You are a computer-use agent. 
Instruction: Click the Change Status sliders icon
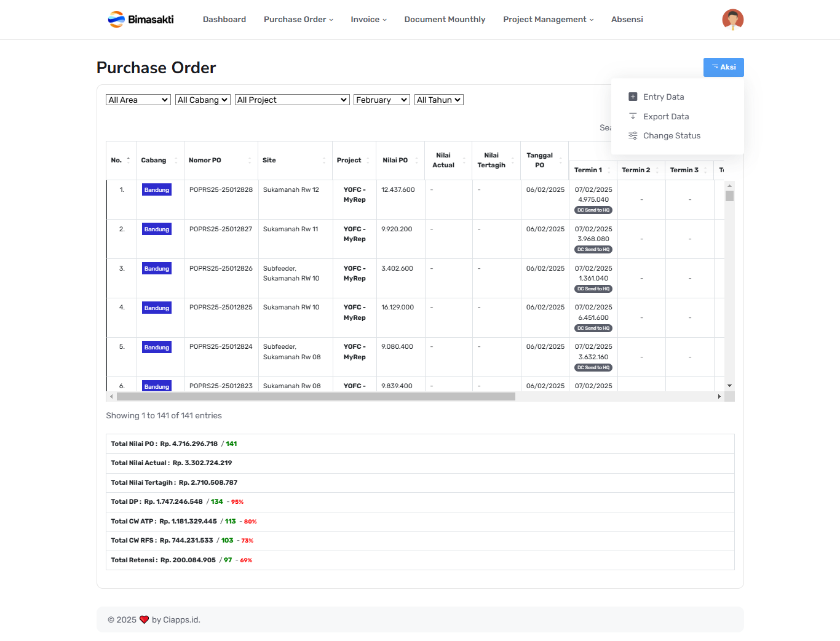click(x=633, y=135)
